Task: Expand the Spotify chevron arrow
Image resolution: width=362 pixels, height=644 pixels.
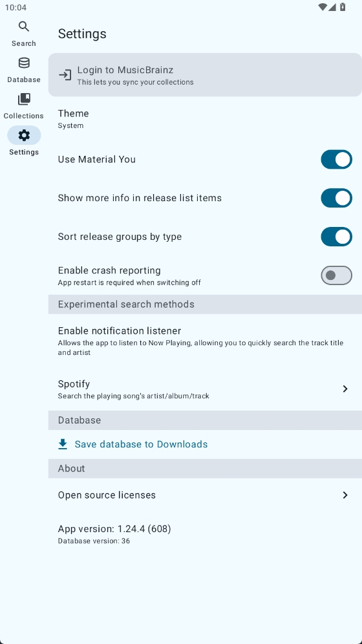Action: [345, 389]
